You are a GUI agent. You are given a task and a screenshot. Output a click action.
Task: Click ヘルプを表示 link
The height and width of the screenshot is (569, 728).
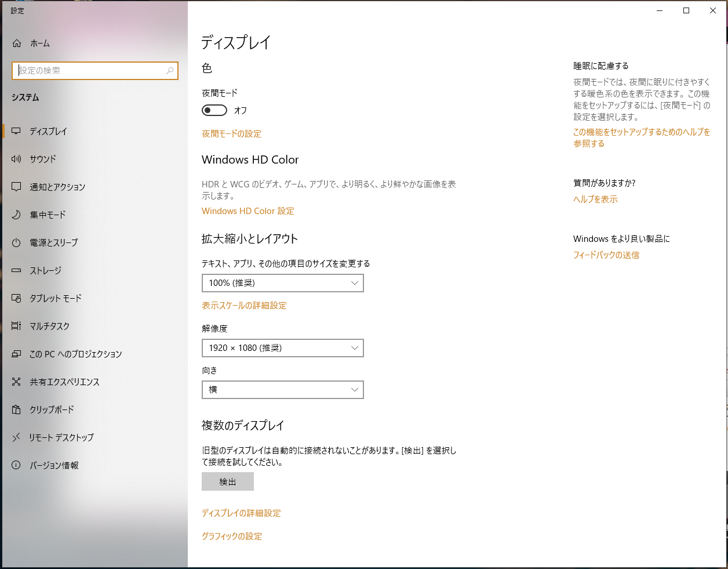coord(595,200)
